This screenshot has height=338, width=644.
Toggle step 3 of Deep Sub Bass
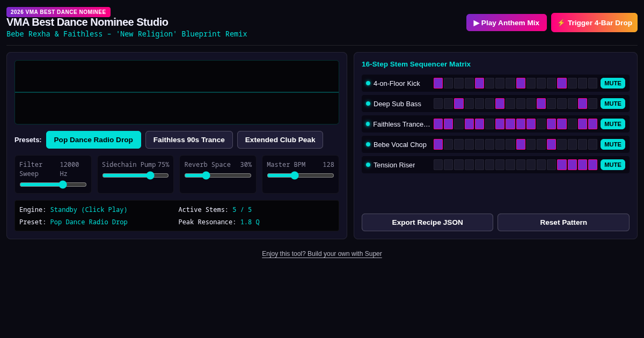(x=459, y=104)
